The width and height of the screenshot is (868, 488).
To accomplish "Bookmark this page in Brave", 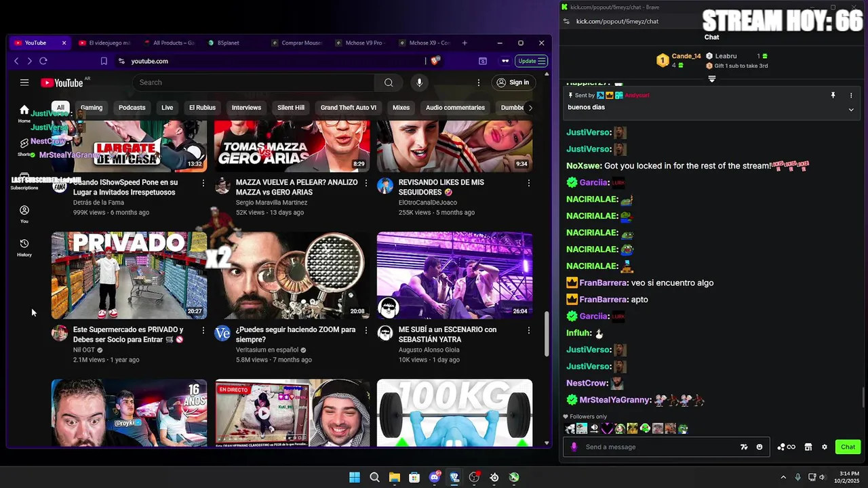I will [x=104, y=61].
